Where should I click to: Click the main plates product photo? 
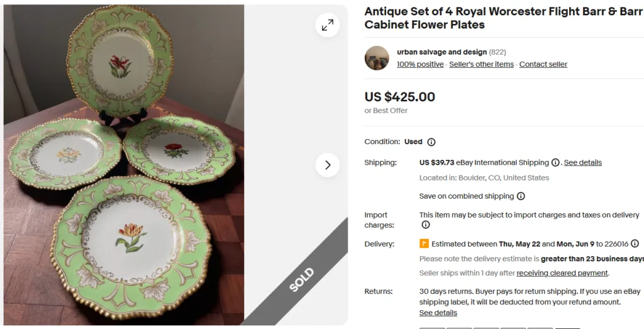point(124,165)
